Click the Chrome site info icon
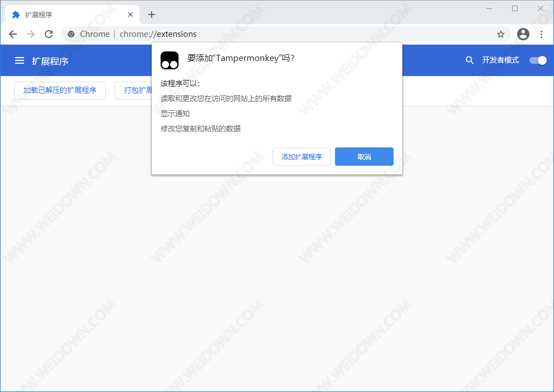Image resolution: width=554 pixels, height=392 pixels. tap(71, 34)
